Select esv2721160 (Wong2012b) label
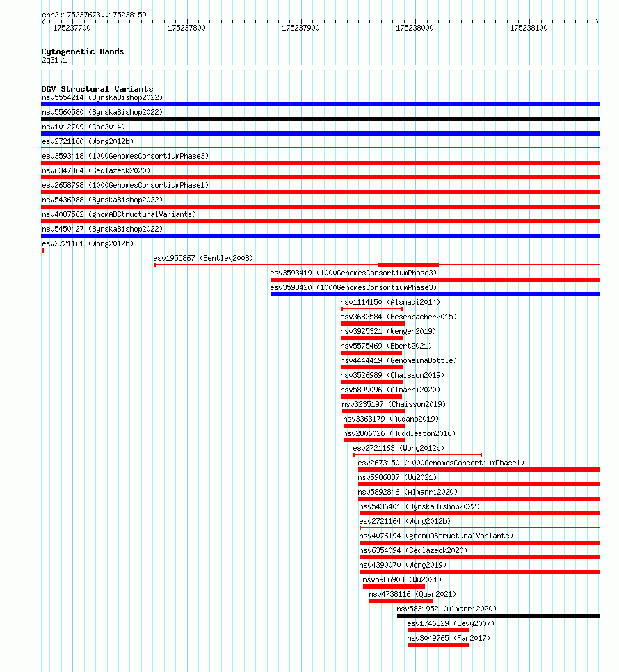619x672 pixels. point(88,141)
